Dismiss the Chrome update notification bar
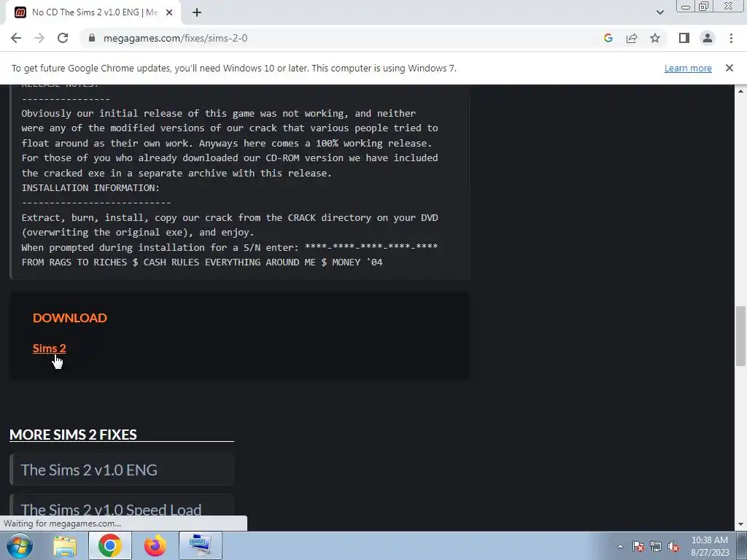The image size is (747, 560). tap(729, 68)
